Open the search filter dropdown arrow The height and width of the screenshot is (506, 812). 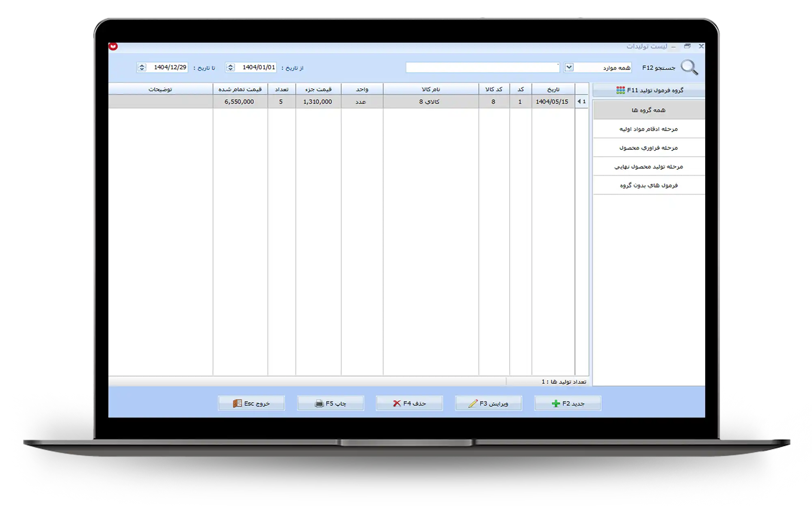click(x=569, y=67)
